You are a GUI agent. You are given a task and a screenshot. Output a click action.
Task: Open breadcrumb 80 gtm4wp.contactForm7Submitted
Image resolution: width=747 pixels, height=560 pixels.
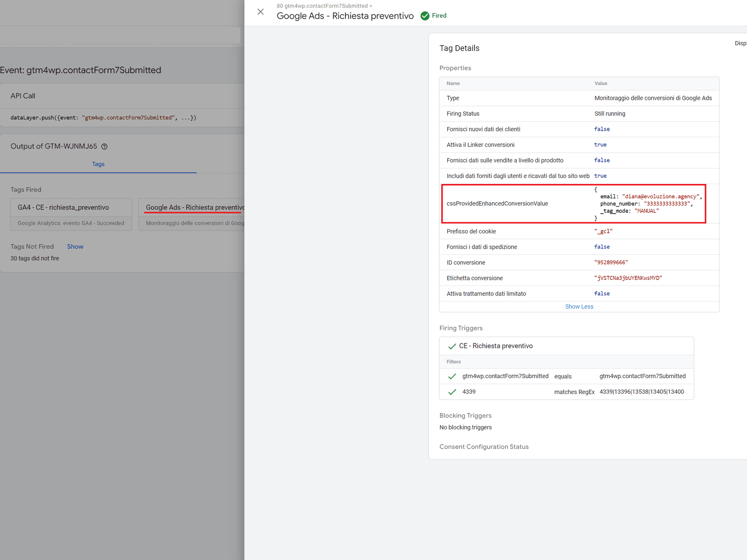coord(322,6)
